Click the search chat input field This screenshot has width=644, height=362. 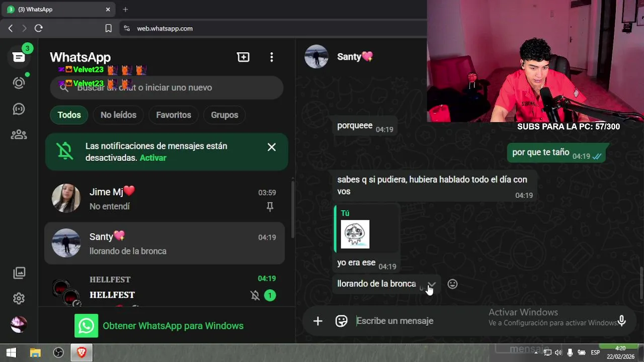[x=167, y=87]
